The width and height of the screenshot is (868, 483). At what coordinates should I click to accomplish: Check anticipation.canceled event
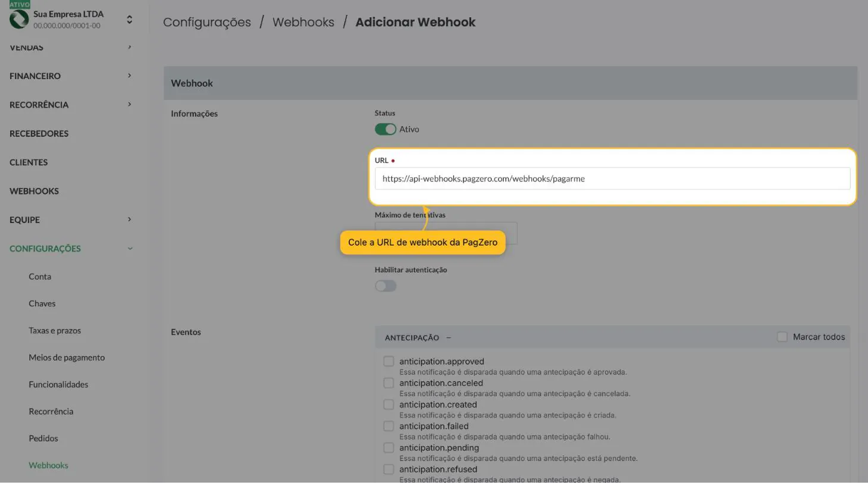coord(388,383)
